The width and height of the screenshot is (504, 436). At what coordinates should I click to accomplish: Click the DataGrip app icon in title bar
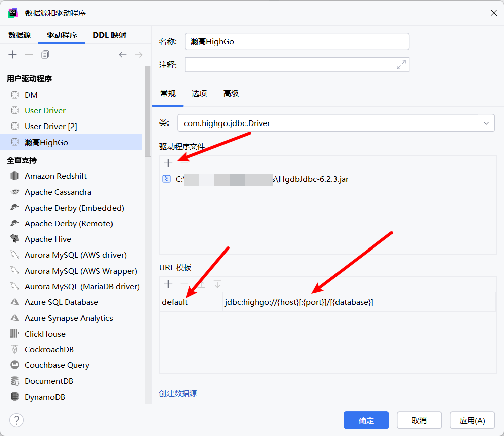tap(13, 13)
